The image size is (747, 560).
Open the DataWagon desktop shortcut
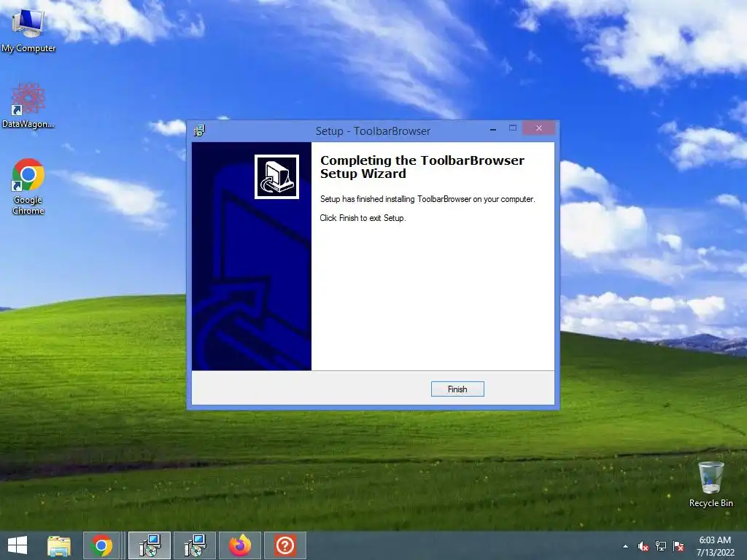(28, 106)
